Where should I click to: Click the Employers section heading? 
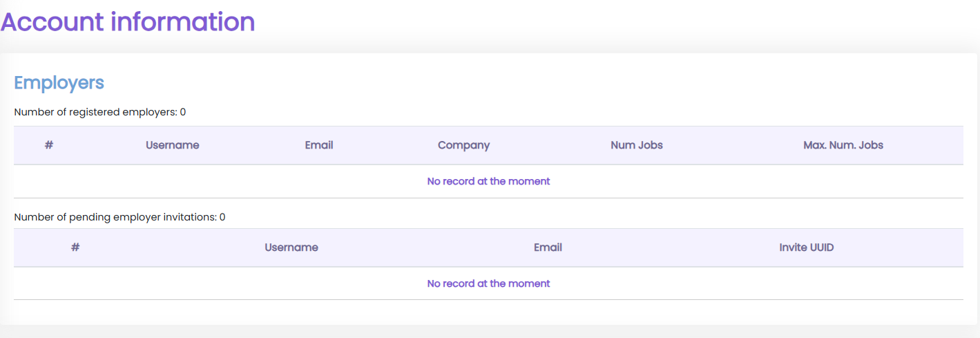click(59, 83)
